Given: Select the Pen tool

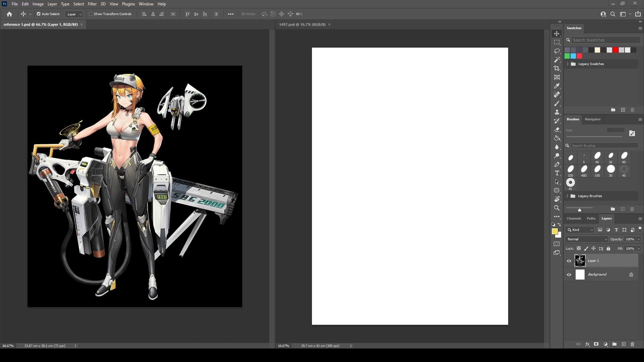Looking at the screenshot, I should pos(557,164).
